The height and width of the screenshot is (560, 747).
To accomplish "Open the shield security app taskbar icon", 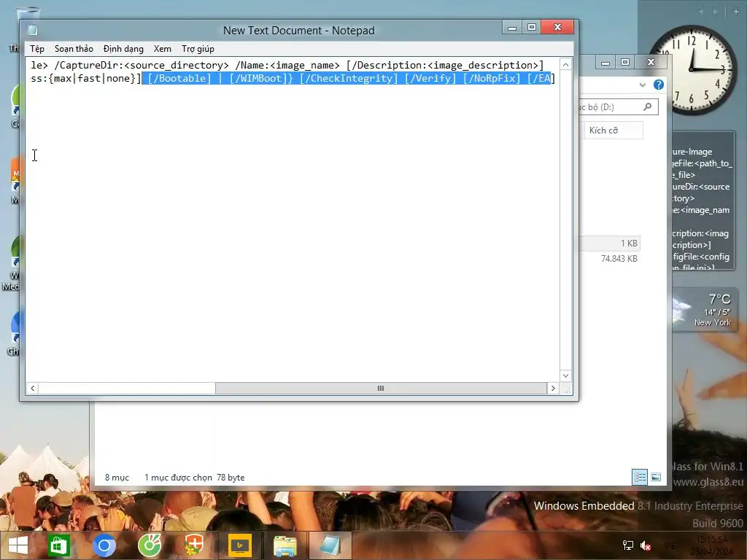I will (x=194, y=545).
